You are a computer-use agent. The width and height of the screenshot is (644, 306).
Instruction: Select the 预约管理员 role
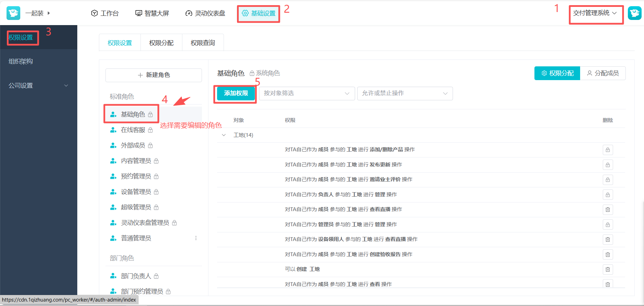(154, 176)
